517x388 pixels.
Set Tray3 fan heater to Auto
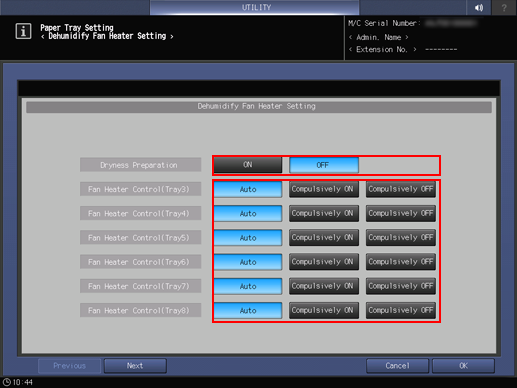pos(248,189)
